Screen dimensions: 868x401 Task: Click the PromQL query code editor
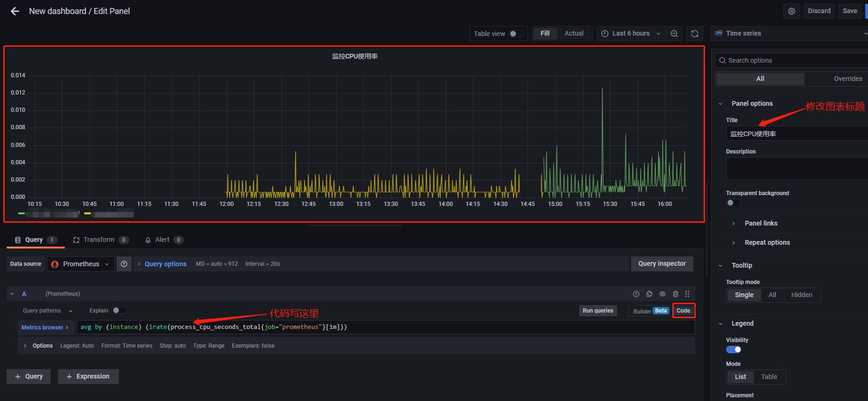(x=385, y=327)
